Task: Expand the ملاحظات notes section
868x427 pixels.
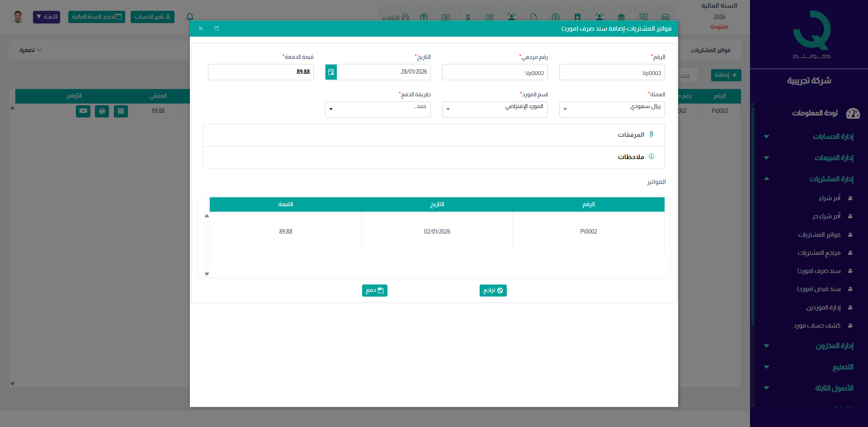Action: (631, 157)
